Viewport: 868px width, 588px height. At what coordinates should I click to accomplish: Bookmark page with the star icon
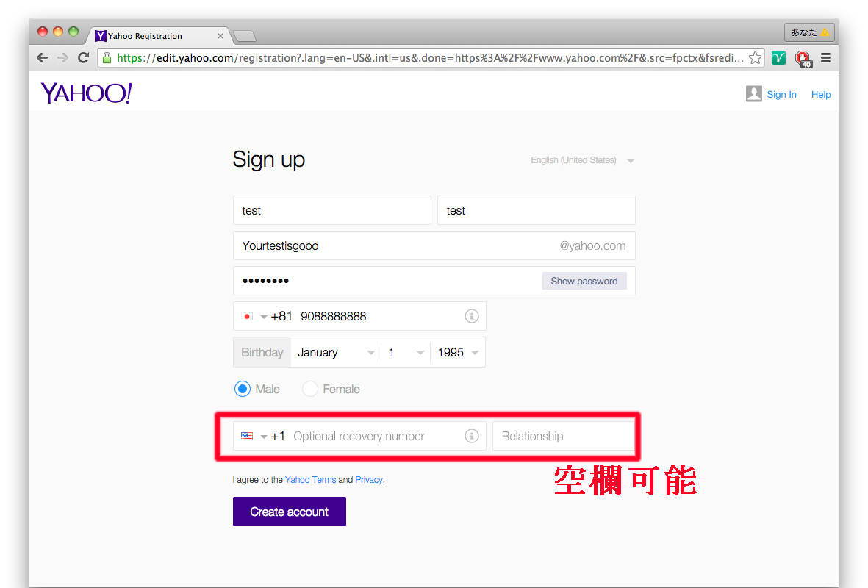tap(755, 57)
